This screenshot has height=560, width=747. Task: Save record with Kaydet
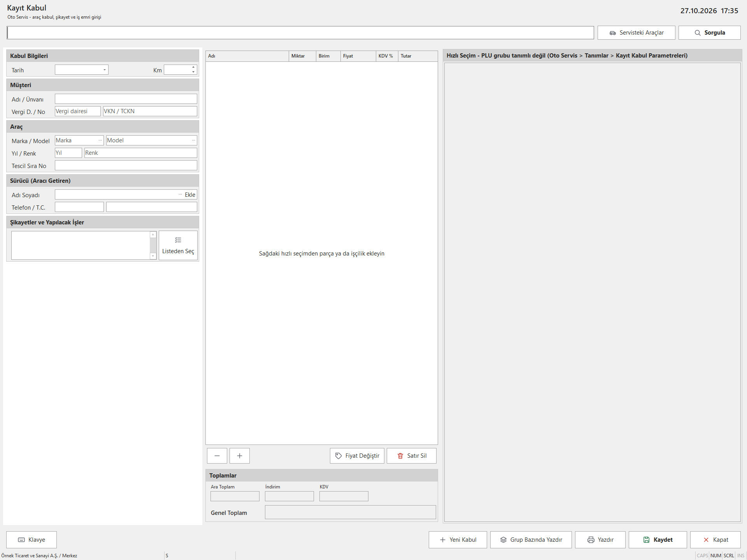click(x=658, y=540)
